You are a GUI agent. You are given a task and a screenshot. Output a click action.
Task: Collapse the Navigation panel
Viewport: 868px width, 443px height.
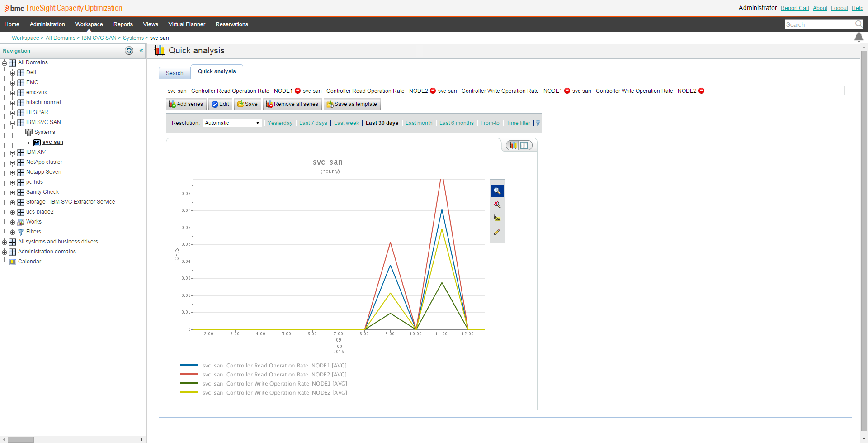pos(142,51)
